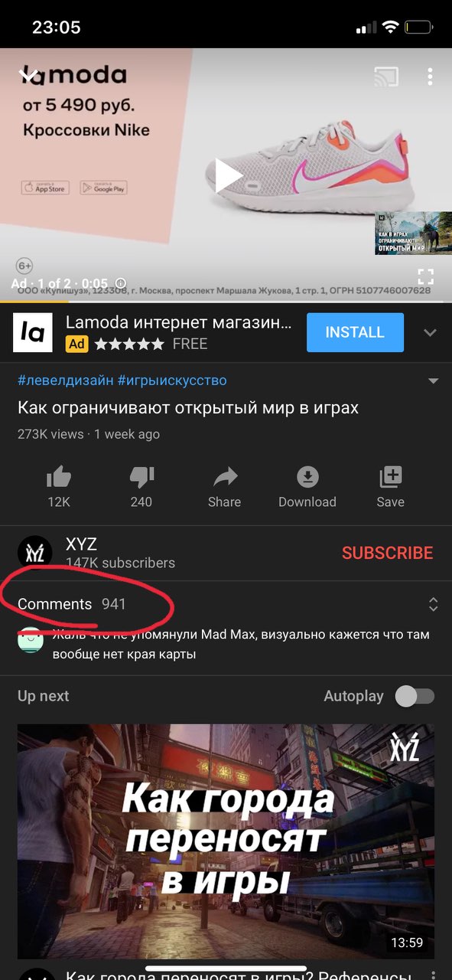The image size is (452, 980).
Task: Tap the like thumbs-up icon
Action: (x=59, y=478)
